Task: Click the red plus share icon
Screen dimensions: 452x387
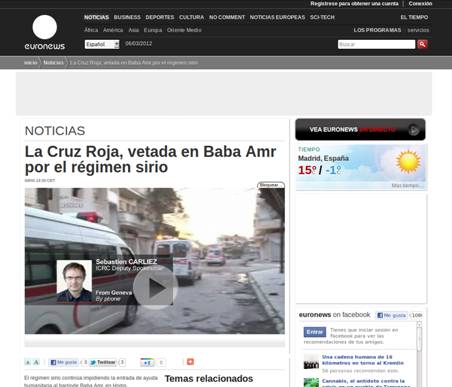Action: pyautogui.click(x=190, y=362)
